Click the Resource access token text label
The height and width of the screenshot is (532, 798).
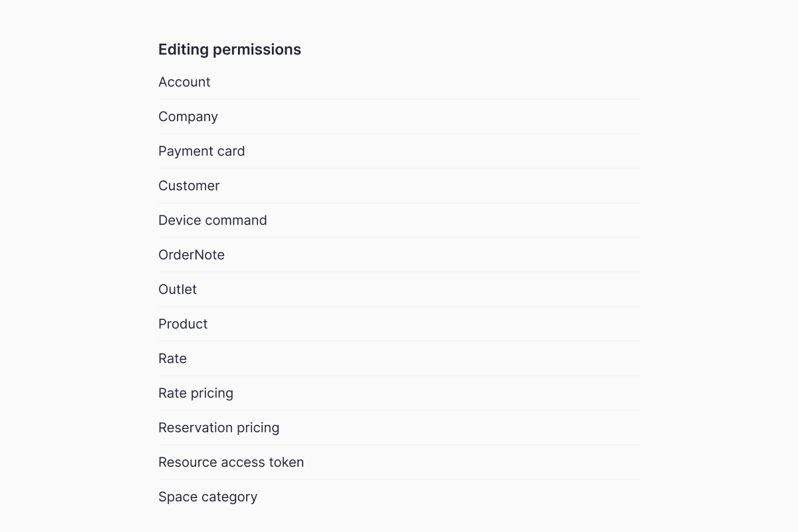(x=231, y=463)
